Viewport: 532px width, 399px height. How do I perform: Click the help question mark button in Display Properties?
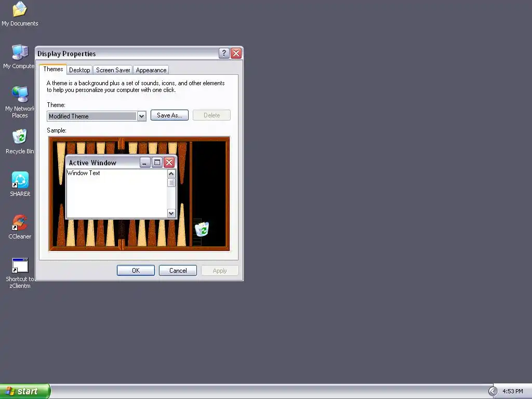[224, 54]
